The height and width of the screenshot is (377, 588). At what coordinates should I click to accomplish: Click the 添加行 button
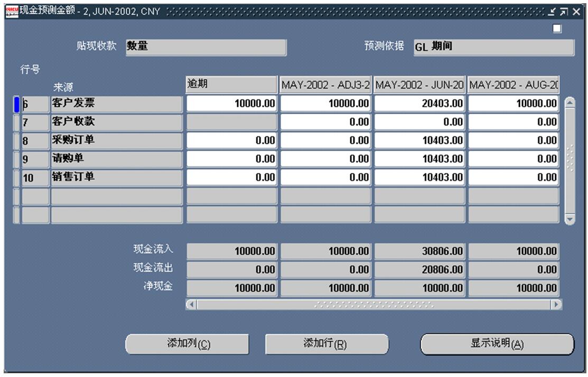point(326,344)
